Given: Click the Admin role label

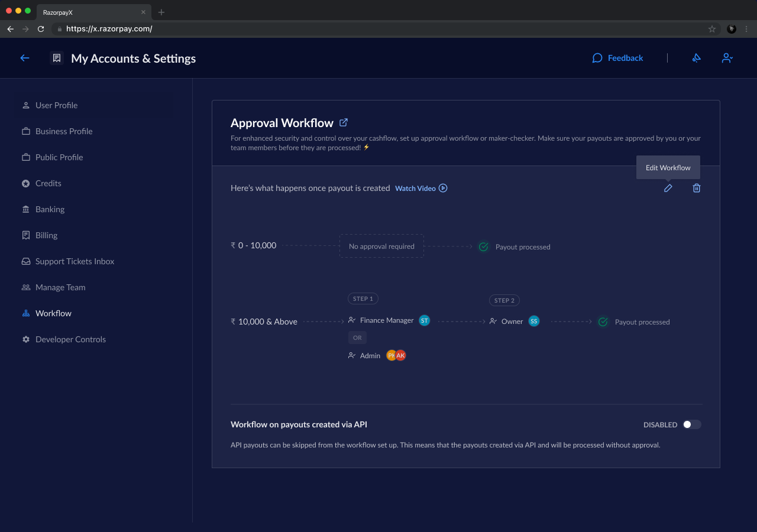Looking at the screenshot, I should coord(370,356).
